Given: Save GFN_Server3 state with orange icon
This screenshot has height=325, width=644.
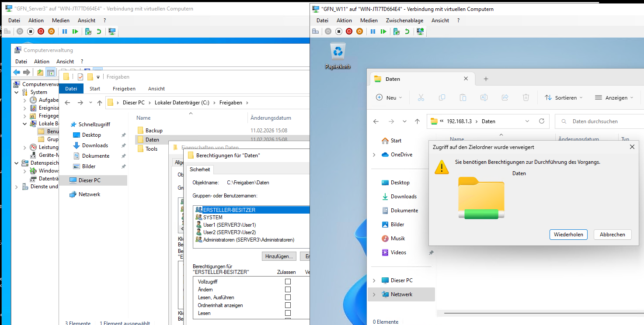Looking at the screenshot, I should tap(52, 31).
